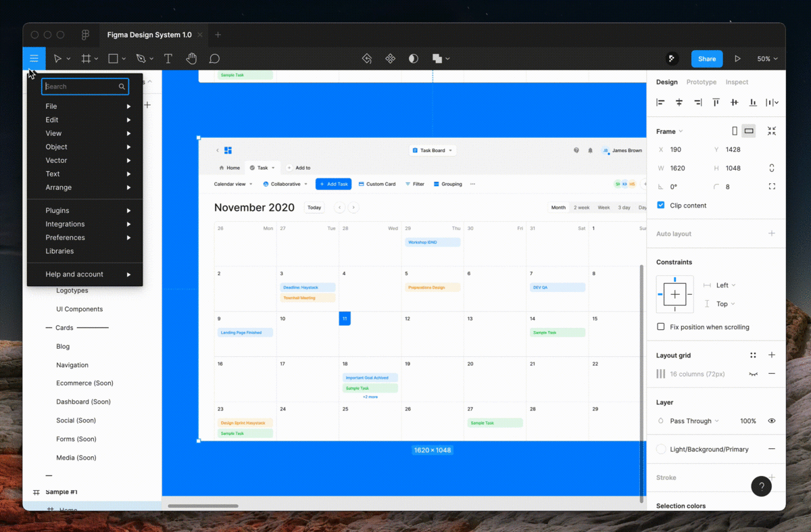
Task: Click the Constrain proportions link icon
Action: pyautogui.click(x=772, y=168)
